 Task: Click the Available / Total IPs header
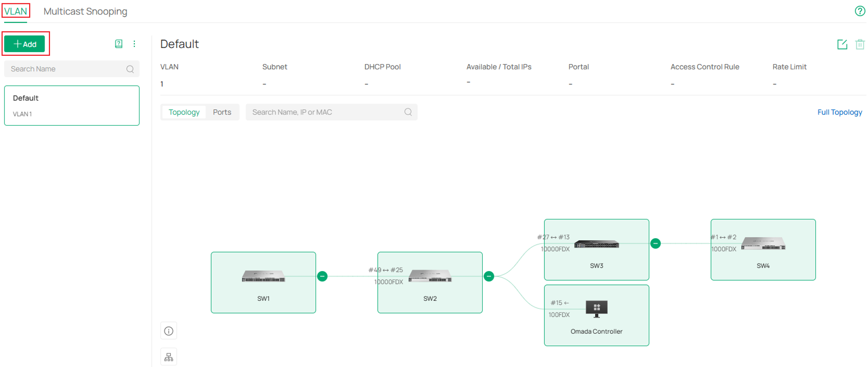point(499,67)
